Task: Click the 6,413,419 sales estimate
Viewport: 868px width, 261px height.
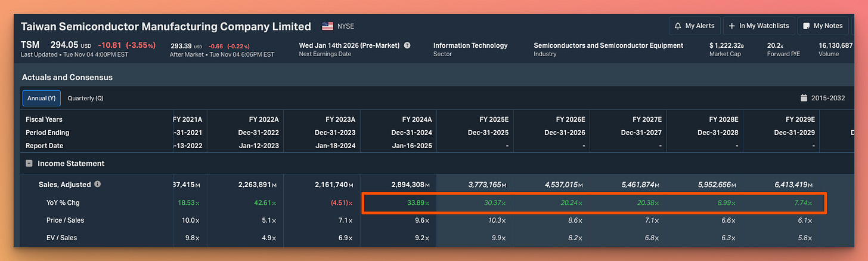Action: 793,185
